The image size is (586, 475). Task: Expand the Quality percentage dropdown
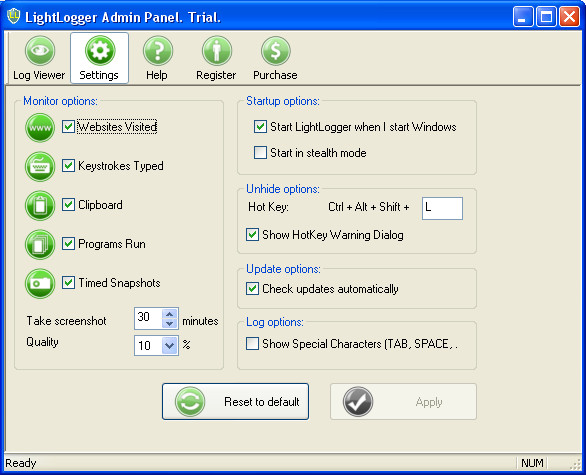170,345
